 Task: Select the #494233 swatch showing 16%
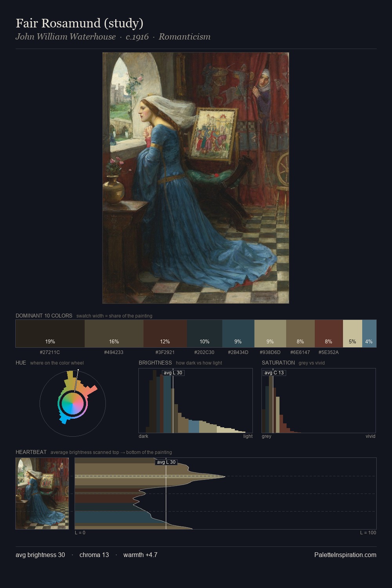(114, 334)
